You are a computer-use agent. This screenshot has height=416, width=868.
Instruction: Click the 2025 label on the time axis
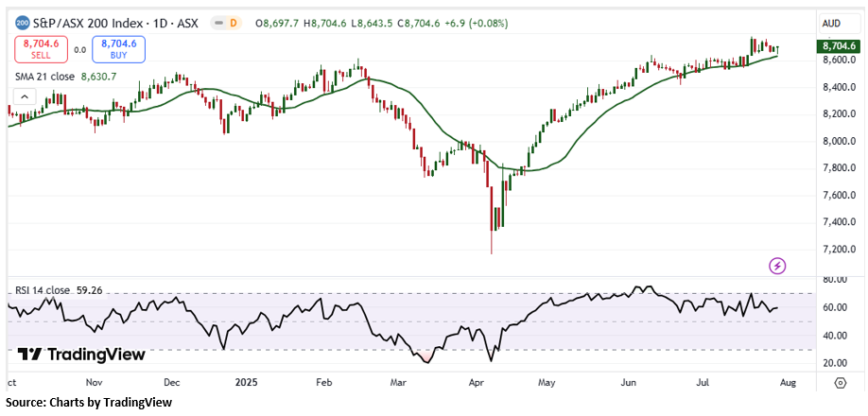pos(247,382)
